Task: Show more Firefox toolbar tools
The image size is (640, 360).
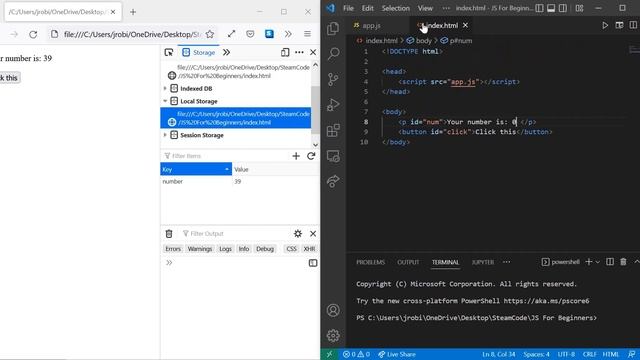Action: point(288,34)
